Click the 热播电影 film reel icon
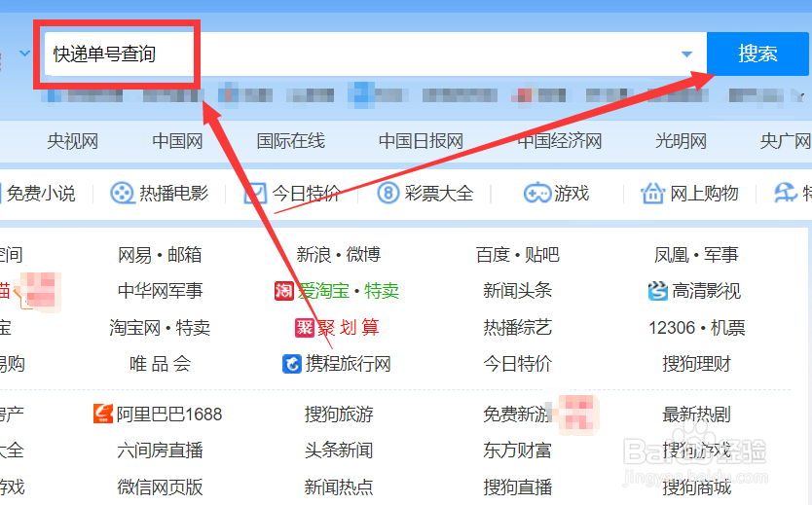The width and height of the screenshot is (812, 505). pyautogui.click(x=123, y=193)
